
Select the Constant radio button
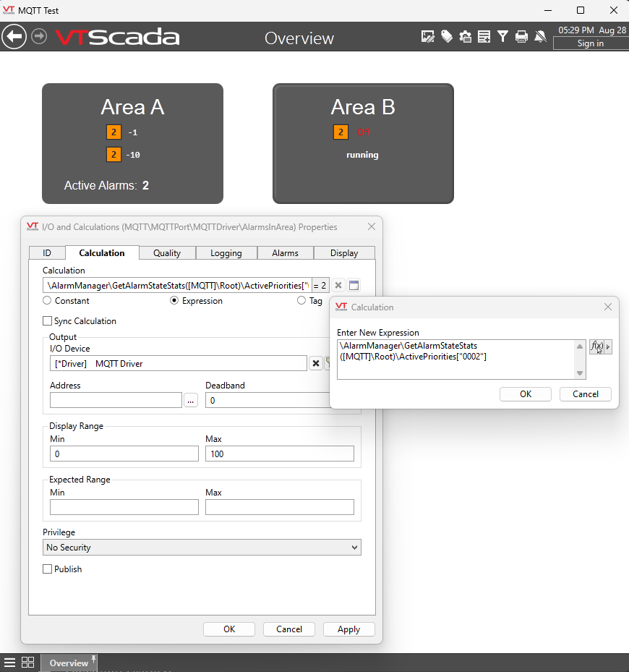[48, 301]
